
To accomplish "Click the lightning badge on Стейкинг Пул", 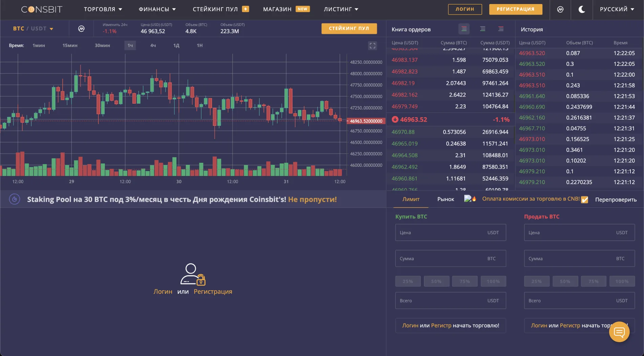I will tap(245, 9).
